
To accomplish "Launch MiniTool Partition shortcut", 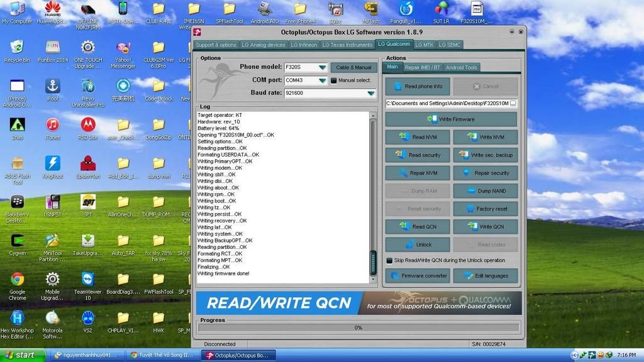I will pyautogui.click(x=53, y=248).
